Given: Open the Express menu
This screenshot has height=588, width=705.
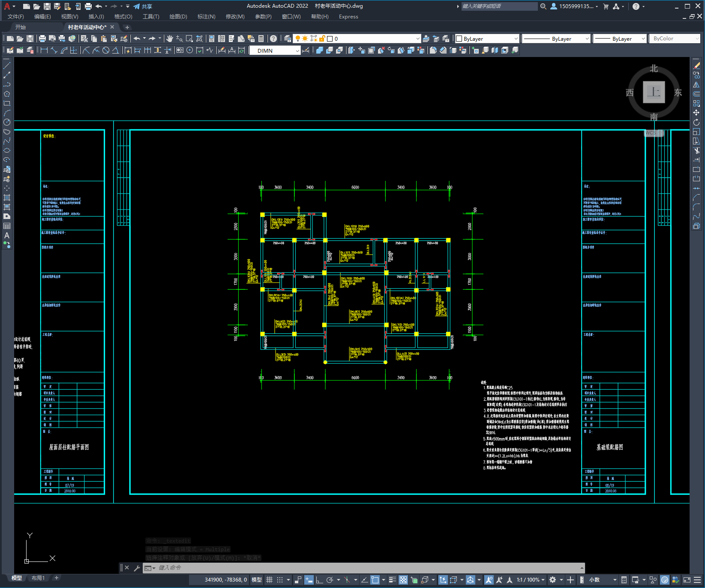Looking at the screenshot, I should [348, 17].
